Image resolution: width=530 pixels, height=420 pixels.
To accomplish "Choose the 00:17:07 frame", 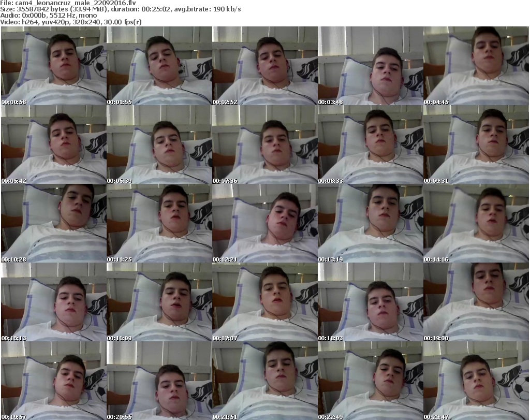I will click(x=264, y=302).
